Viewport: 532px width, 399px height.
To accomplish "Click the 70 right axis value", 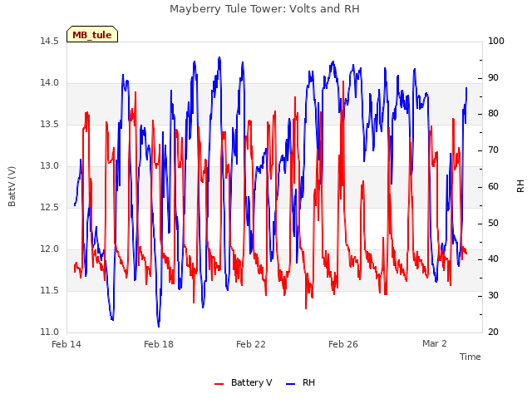I will click(x=493, y=150).
